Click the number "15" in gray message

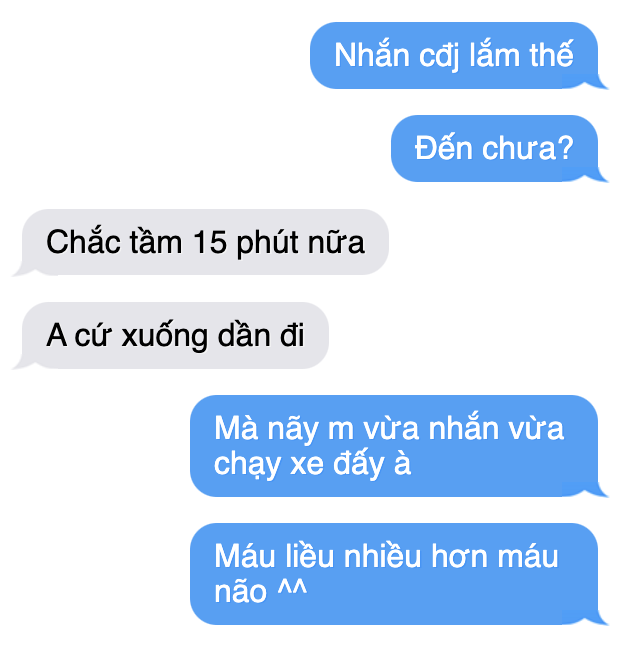210,242
